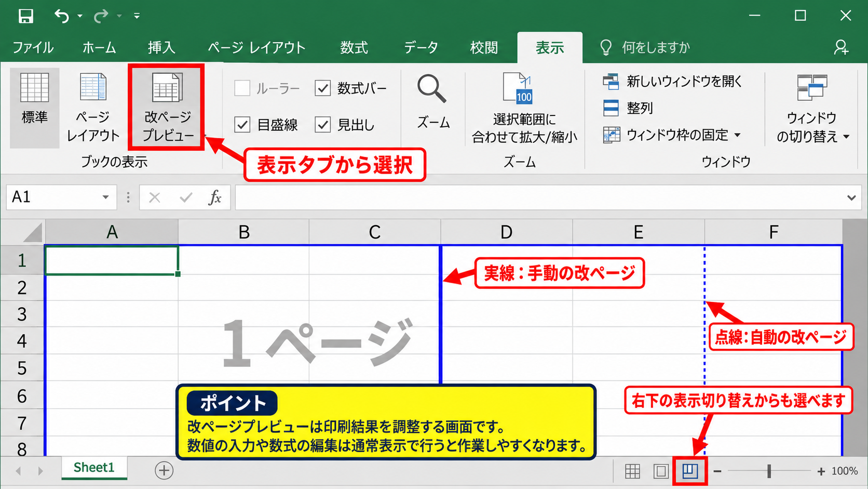The width and height of the screenshot is (868, 489).
Task: Select Page Layout icon in status bar
Action: [661, 471]
